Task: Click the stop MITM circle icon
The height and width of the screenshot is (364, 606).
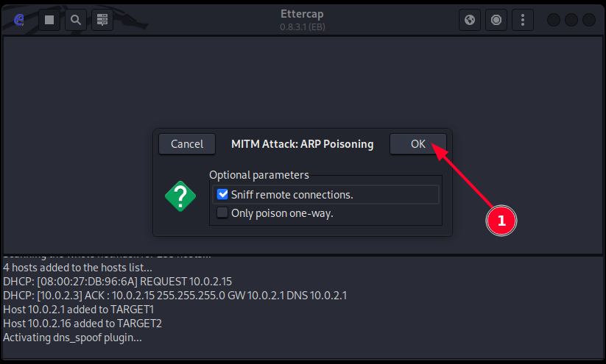Action: (496, 20)
